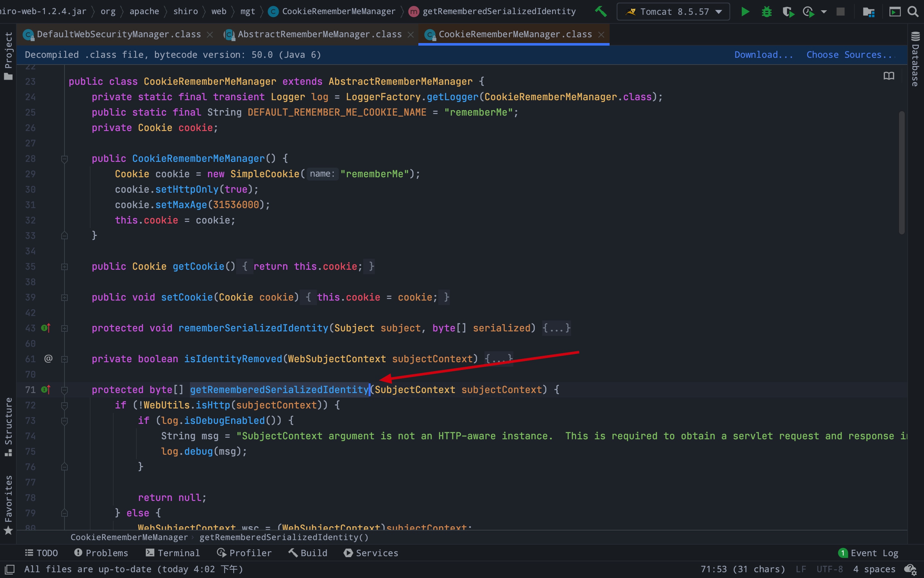Image resolution: width=924 pixels, height=578 pixels.
Task: Click CookieRememberMeManager in the navigation bar
Action: coord(332,12)
